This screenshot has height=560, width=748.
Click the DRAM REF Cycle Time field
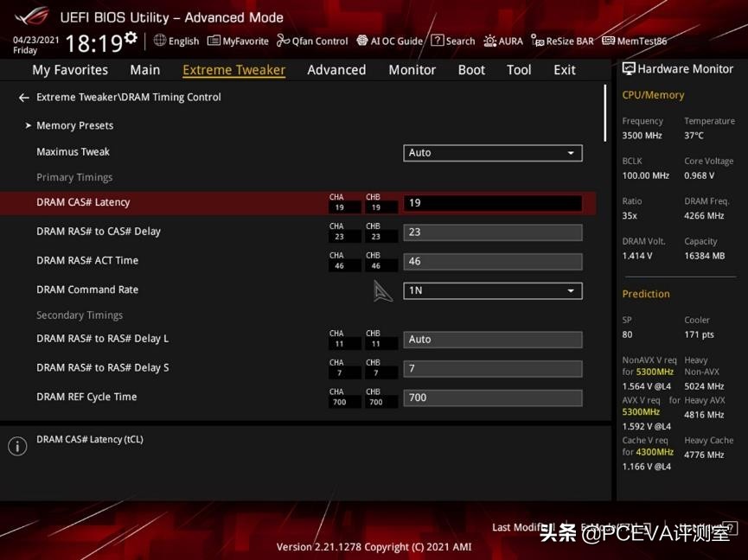493,398
